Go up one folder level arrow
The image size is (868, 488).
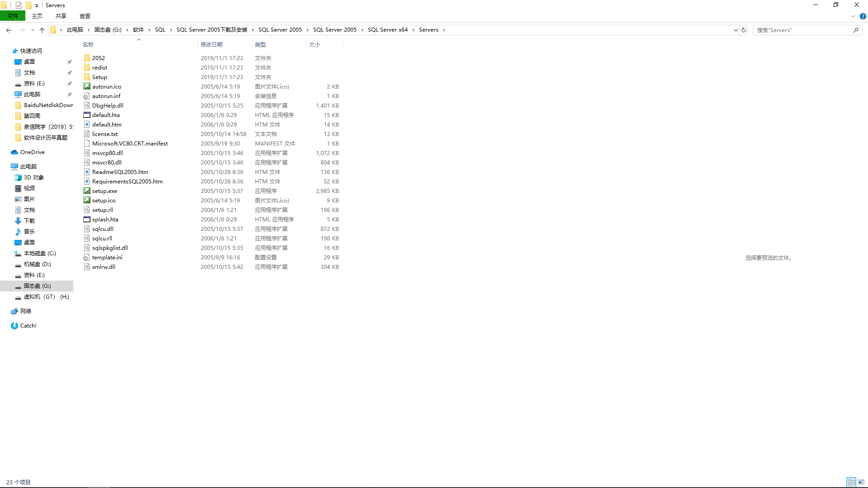(x=42, y=30)
